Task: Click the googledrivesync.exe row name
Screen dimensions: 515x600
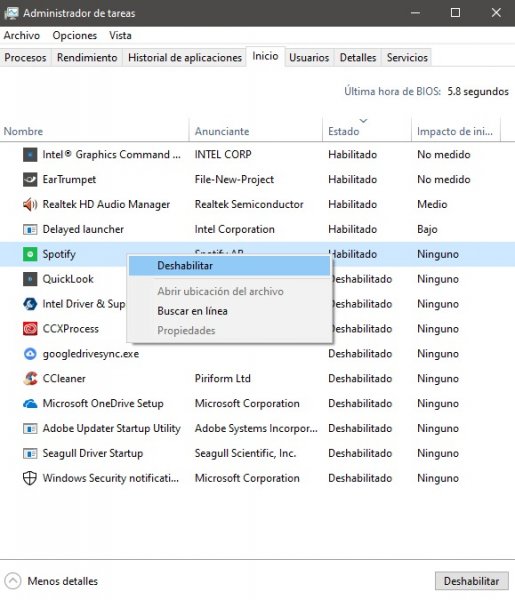Action: coord(91,354)
